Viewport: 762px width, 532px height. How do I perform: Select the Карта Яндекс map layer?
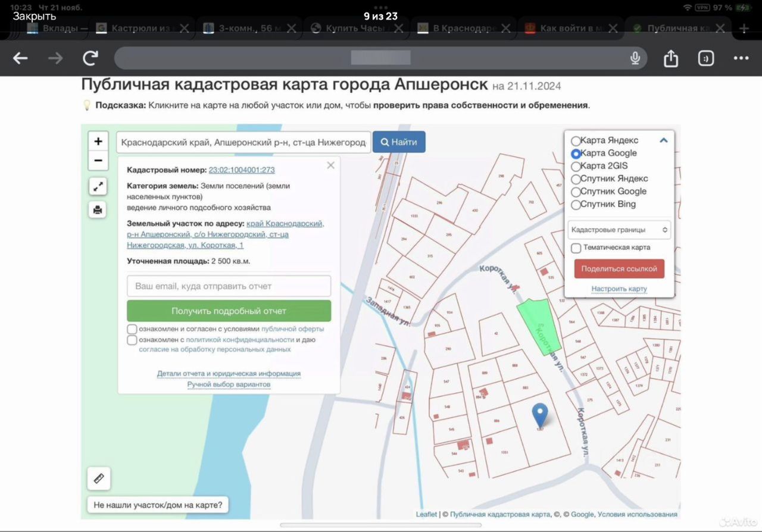576,141
